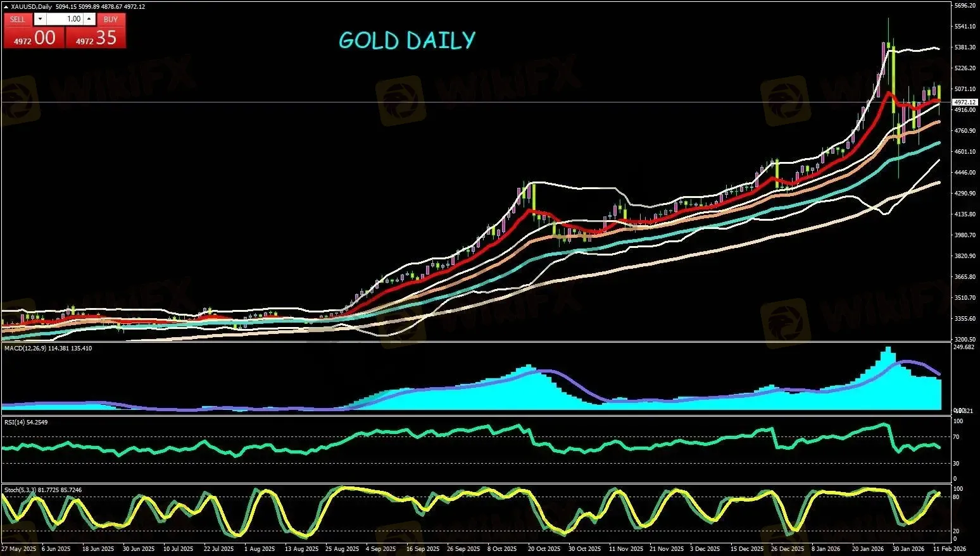Screen dimensions: 980x556
Task: Click the 4760.90 price scale label
Action: click(965, 131)
